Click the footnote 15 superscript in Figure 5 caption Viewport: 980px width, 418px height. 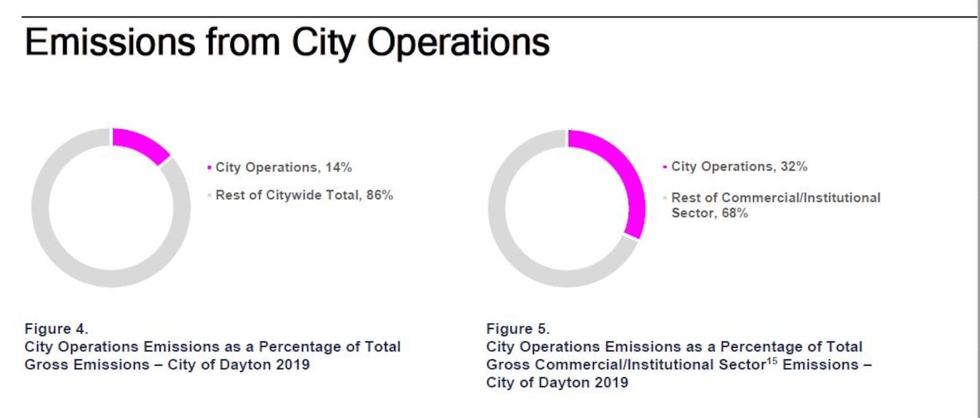pyautogui.click(x=772, y=361)
